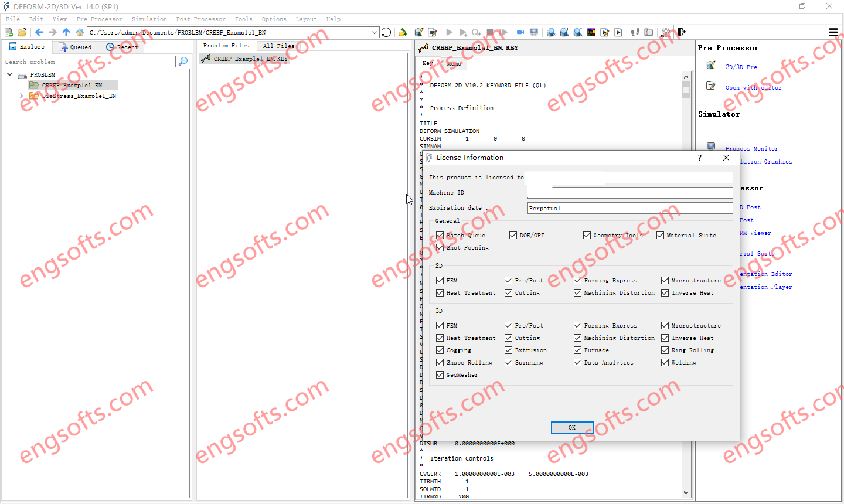Viewport: 844px width, 504px height.
Task: Toggle the Geometry Tools checkbox
Action: tap(587, 235)
